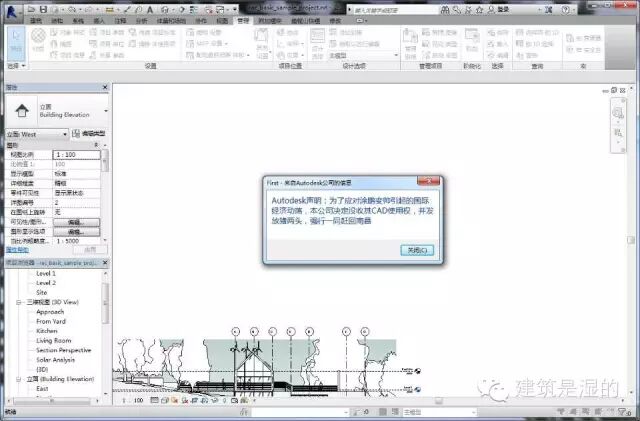Select the Measure tool in quick access toolbar
Image resolution: width=640 pixels, height=421 pixels.
coord(109,9)
